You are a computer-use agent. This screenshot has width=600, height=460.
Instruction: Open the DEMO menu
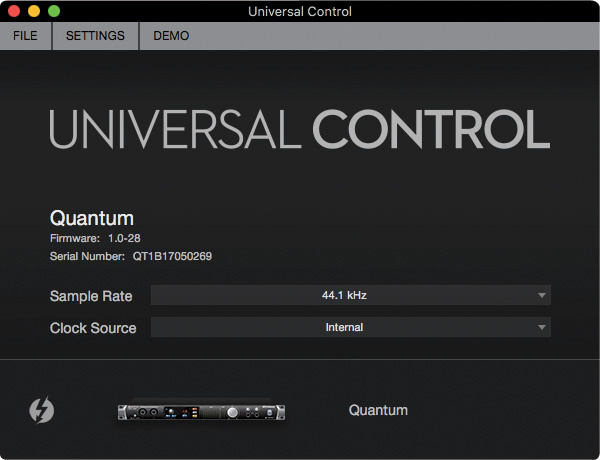[171, 36]
